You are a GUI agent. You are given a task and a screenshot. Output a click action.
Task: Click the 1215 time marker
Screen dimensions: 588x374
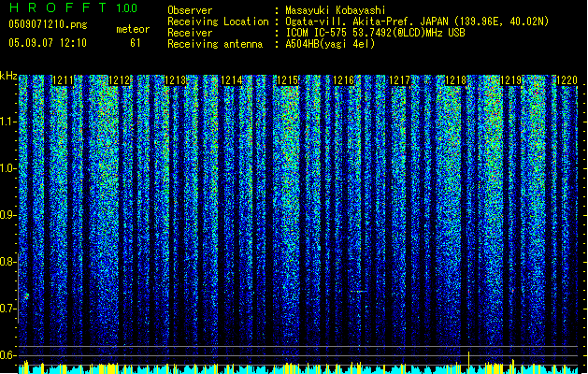coord(287,80)
